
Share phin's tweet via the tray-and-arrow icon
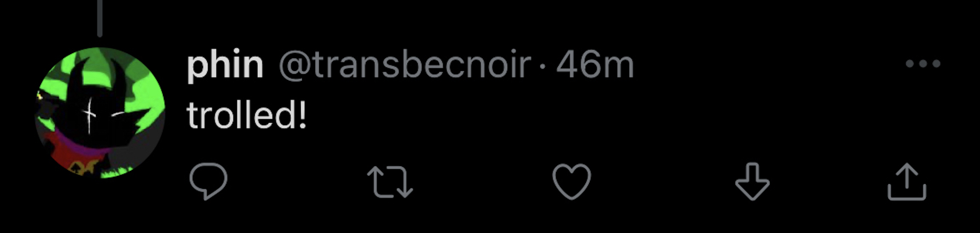pos(907,182)
